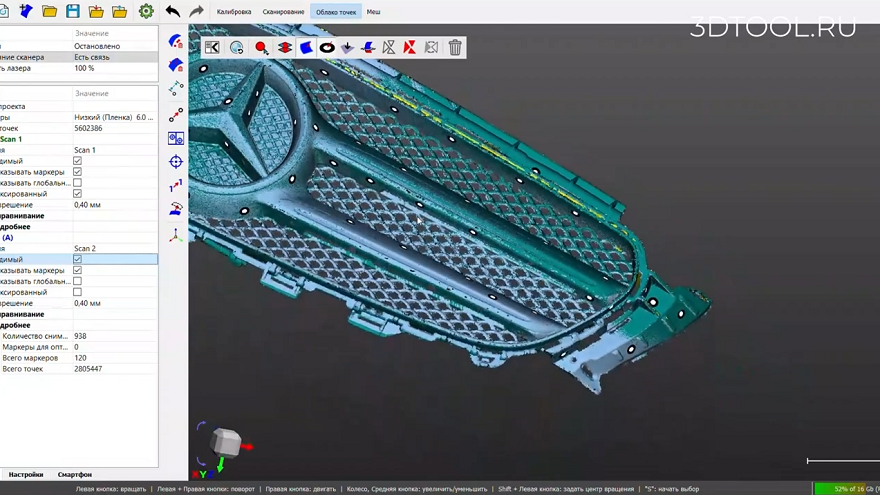Click the point count 5602386
This screenshot has width=880, height=495.
(88, 129)
